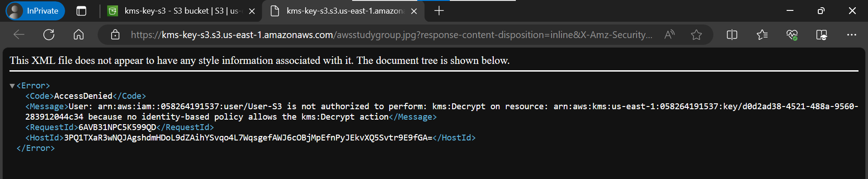Screen dimensions: 868x179
Task: Click the URL address bar
Action: tap(391, 34)
